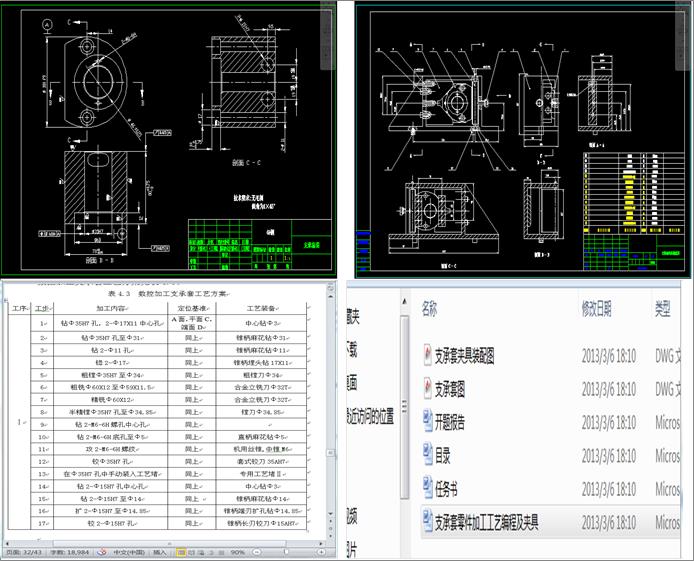The width and height of the screenshot is (694, 561).
Task: Click the spell check icon in Word status bar
Action: point(101,551)
